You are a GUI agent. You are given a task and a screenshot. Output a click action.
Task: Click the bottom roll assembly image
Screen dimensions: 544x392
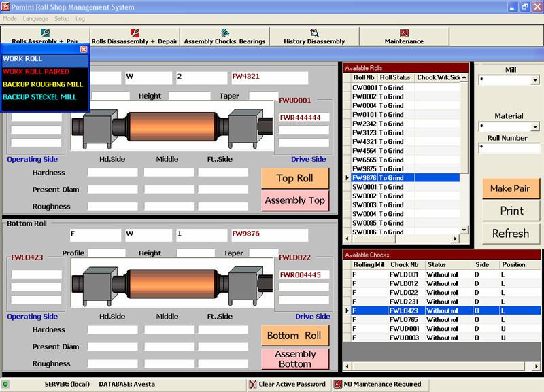click(172, 283)
